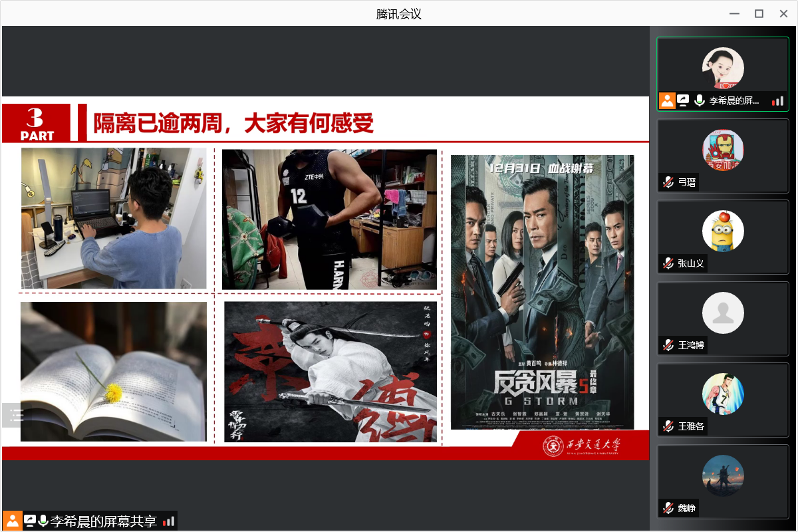Click the muted microphone icon beside 魏峥
This screenshot has width=798, height=532.
click(x=668, y=508)
